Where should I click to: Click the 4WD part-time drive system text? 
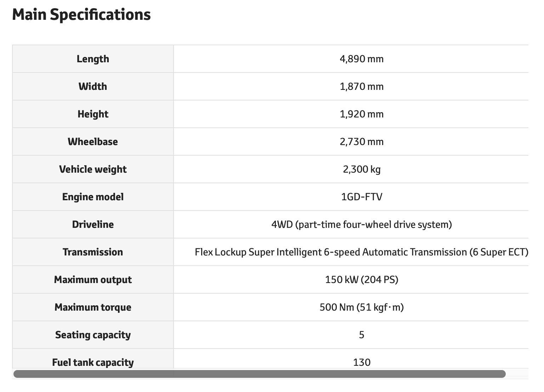361,224
